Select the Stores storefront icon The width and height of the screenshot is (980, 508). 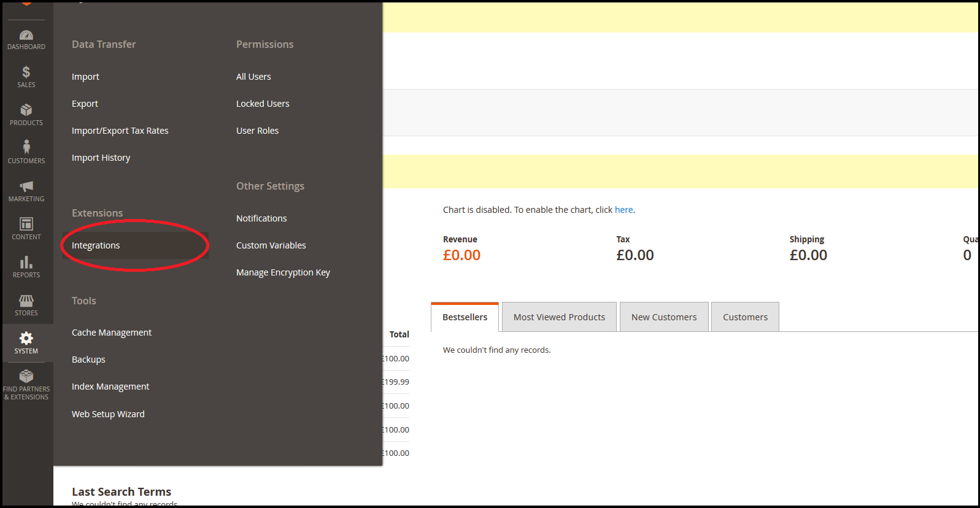26,301
